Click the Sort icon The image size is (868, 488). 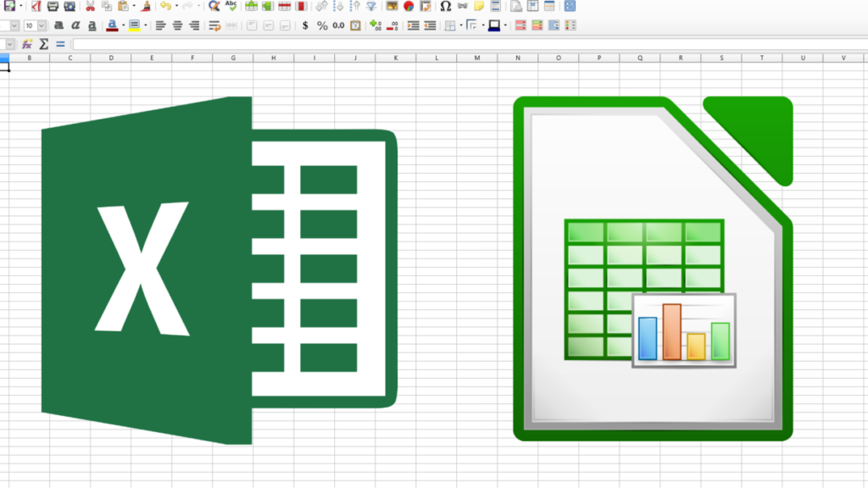tap(321, 6)
